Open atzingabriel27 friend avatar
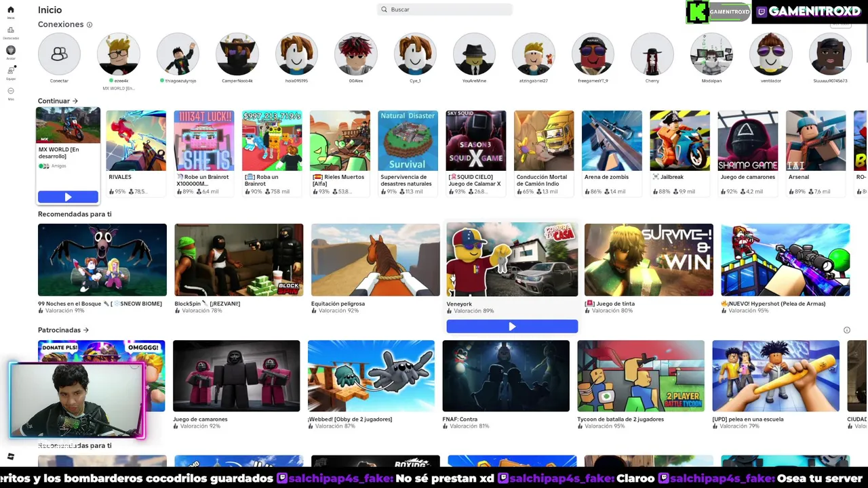 coord(534,54)
